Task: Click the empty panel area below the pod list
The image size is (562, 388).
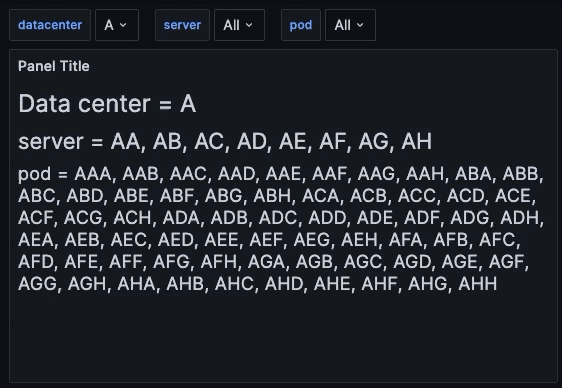Action: tap(283, 337)
